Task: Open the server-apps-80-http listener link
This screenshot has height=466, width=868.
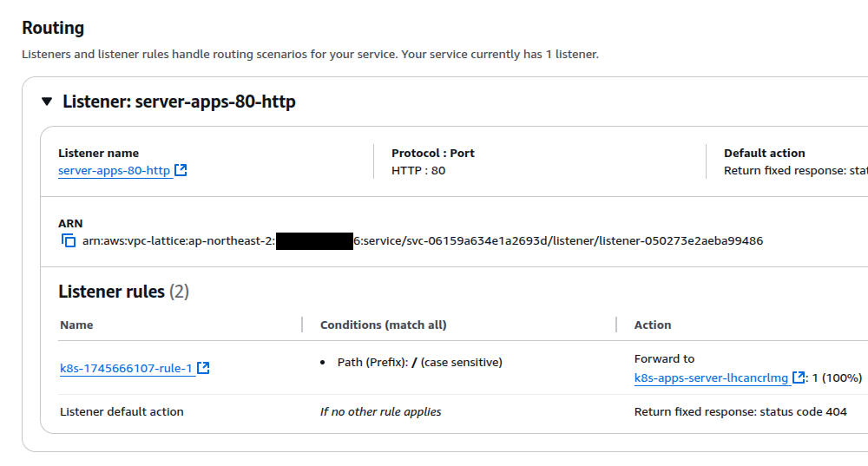Action: coord(114,171)
